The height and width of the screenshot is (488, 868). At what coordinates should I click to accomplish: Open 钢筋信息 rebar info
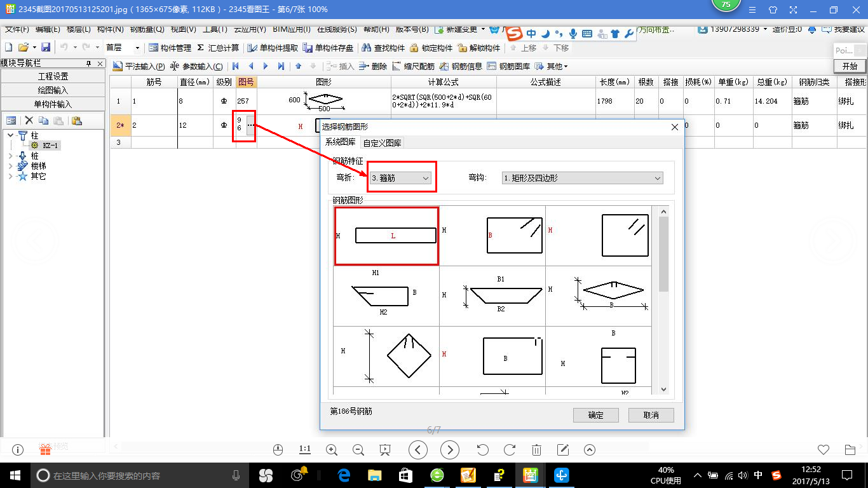point(462,66)
